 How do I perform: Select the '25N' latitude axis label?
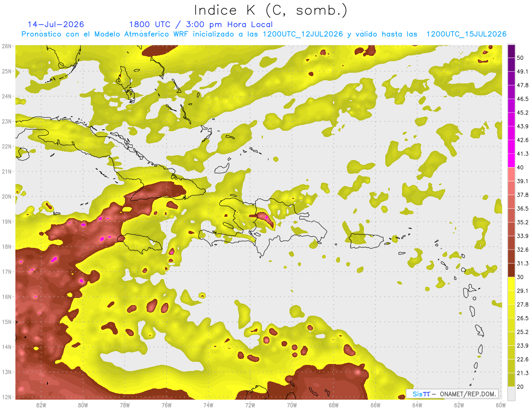[7, 71]
